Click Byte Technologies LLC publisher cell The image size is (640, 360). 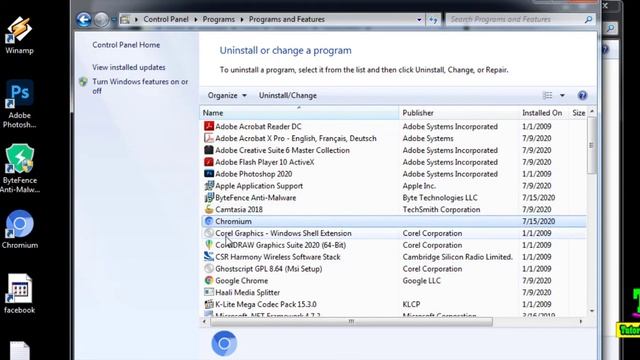440,198
